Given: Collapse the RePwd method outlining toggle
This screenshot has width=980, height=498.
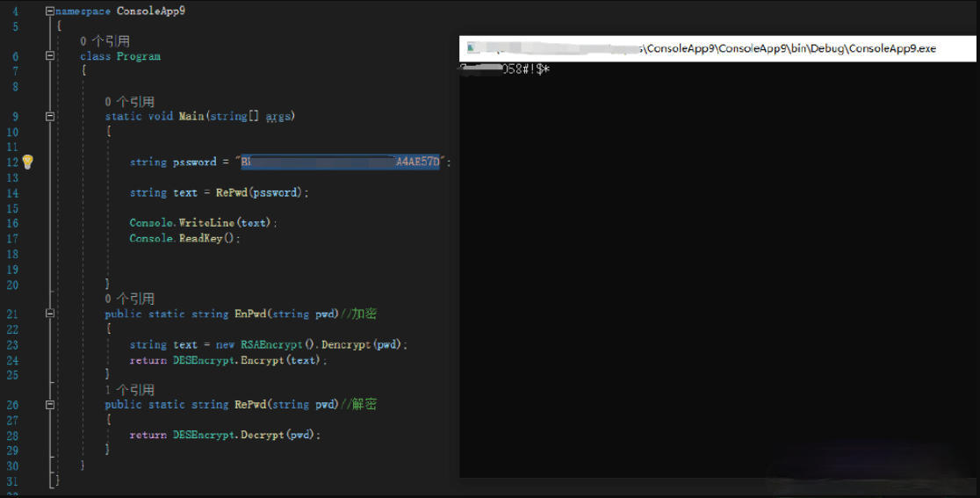Looking at the screenshot, I should point(50,405).
